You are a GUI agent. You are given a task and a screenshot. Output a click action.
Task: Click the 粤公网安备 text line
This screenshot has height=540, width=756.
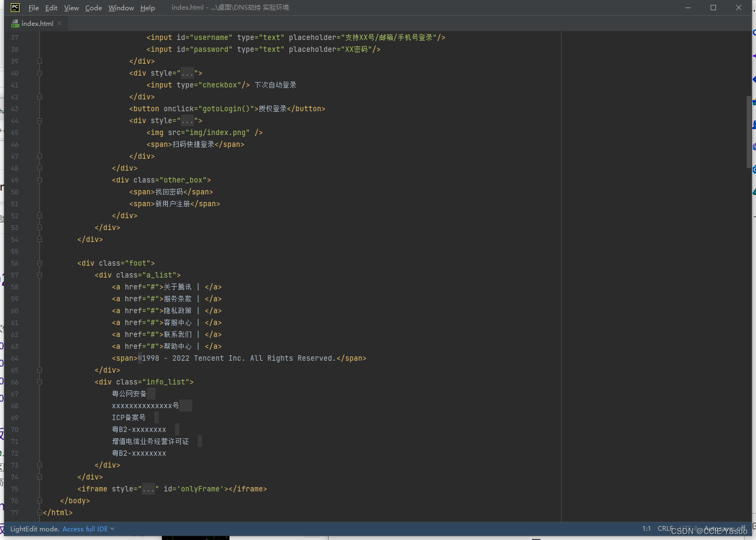click(129, 394)
